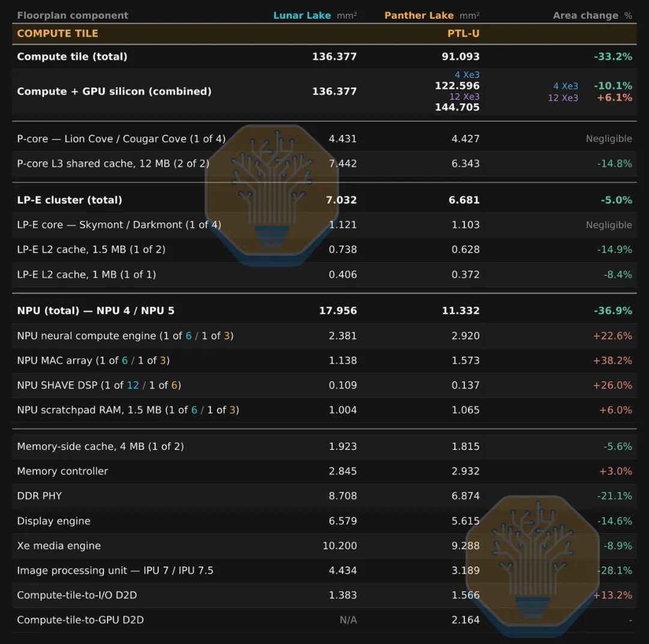
Task: Select the "P-core L3 shared cache" row label
Action: [x=113, y=163]
